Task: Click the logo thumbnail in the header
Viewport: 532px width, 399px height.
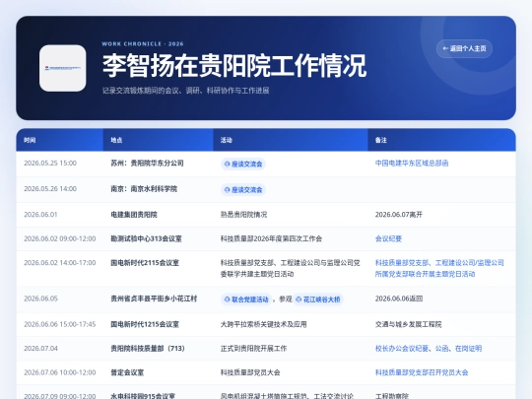Action: click(x=63, y=68)
